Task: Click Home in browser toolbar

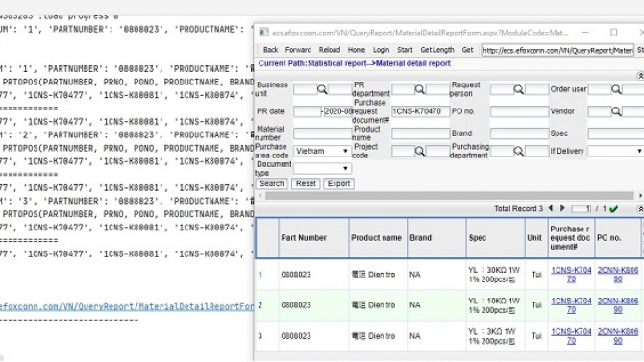Action: point(356,50)
